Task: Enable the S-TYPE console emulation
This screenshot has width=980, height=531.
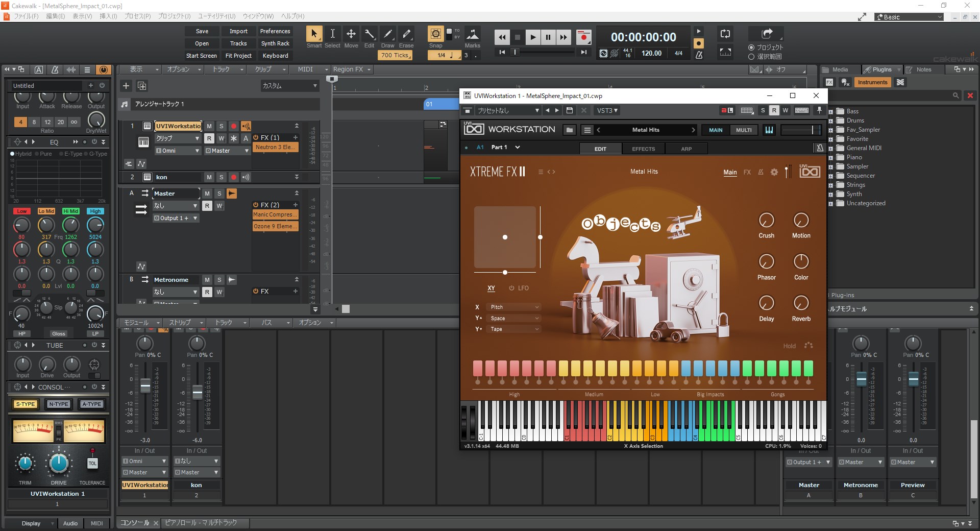Action: 26,404
